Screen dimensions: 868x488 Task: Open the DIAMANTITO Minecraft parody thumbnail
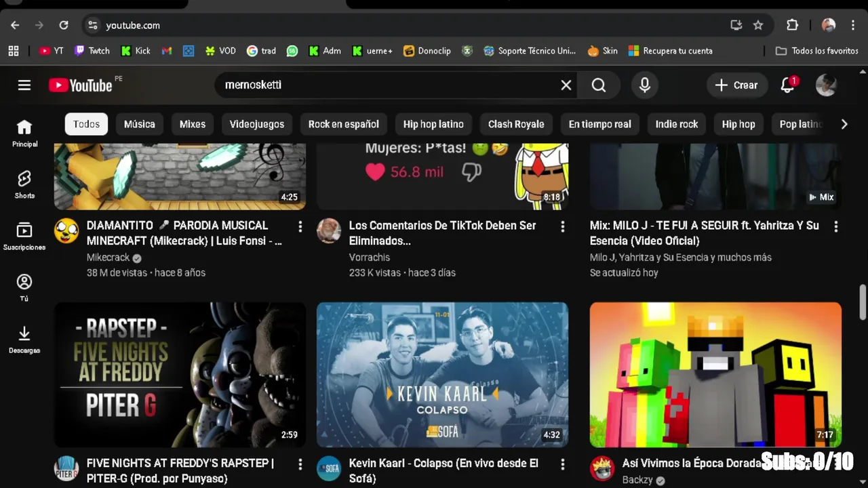point(180,176)
